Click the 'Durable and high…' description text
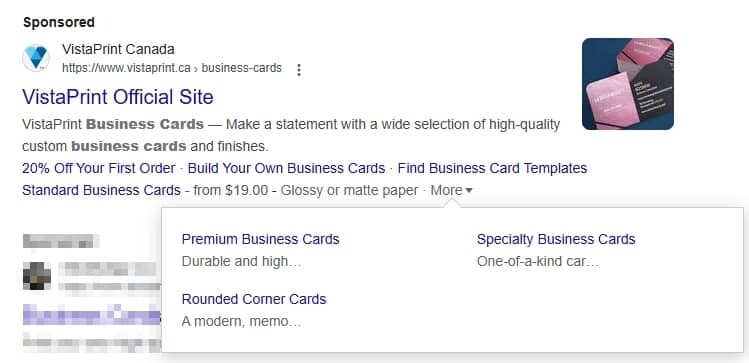 coord(242,262)
